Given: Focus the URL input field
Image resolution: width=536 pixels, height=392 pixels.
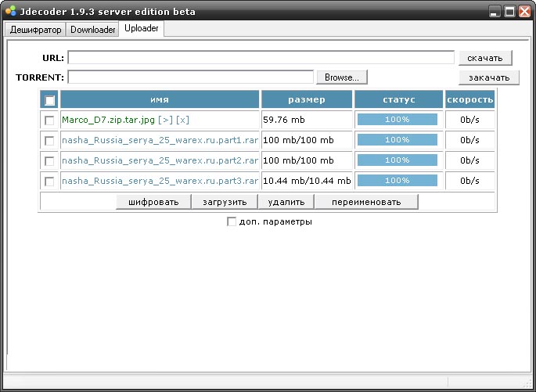Looking at the screenshot, I should point(261,58).
